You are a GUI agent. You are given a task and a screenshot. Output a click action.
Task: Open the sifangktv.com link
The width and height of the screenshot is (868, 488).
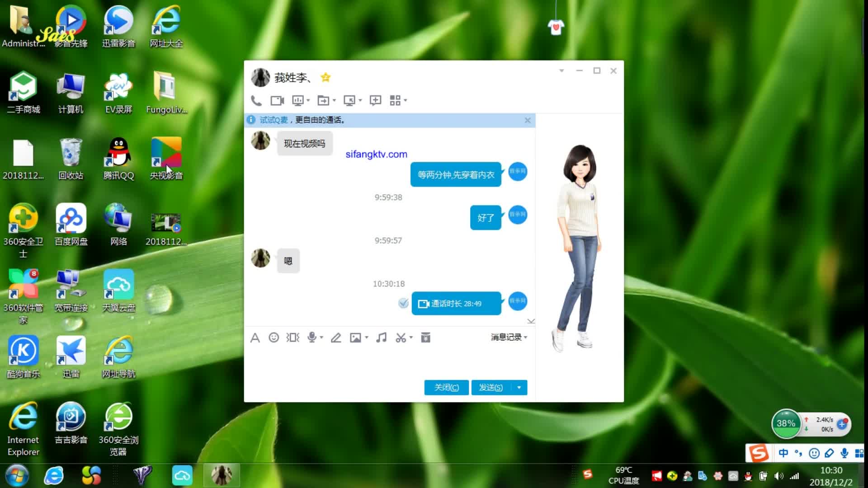point(376,154)
